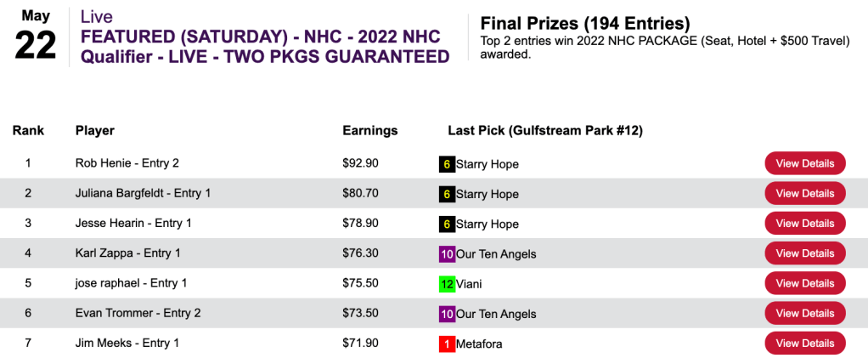Click the Rank column header

tap(28, 131)
